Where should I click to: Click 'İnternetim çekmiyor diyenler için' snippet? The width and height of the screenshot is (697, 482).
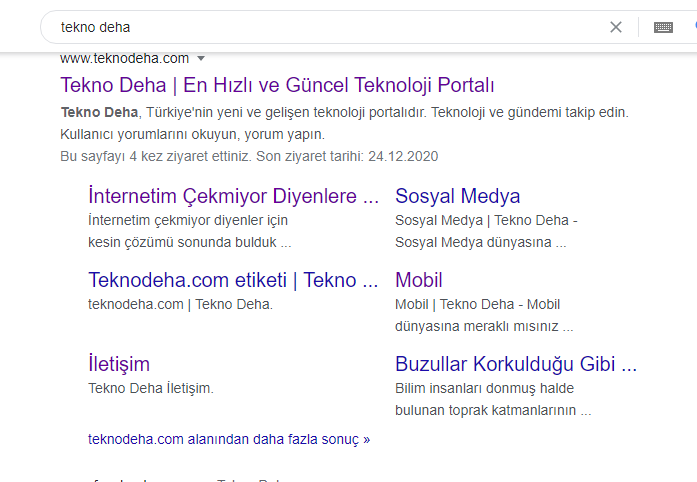click(188, 220)
